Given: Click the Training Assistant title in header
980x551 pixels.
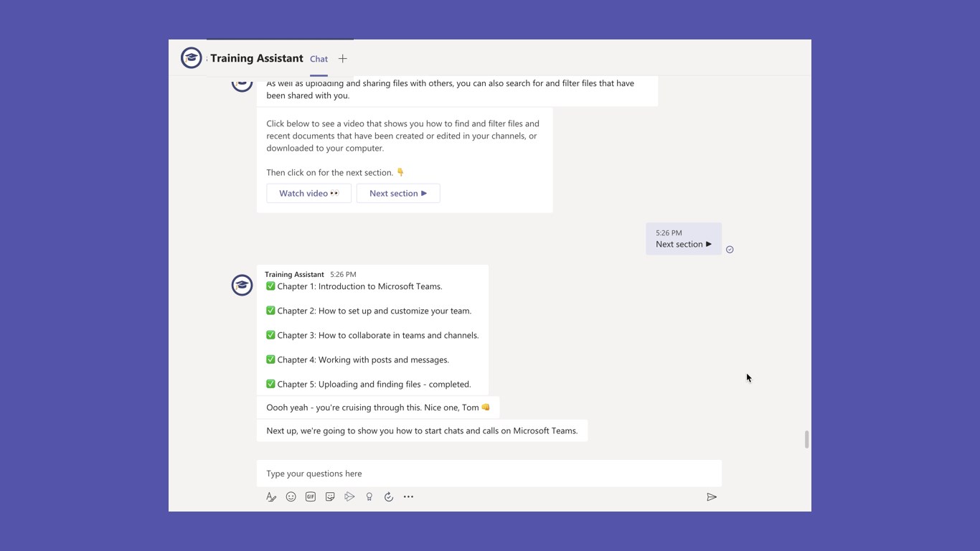Looking at the screenshot, I should tap(257, 58).
